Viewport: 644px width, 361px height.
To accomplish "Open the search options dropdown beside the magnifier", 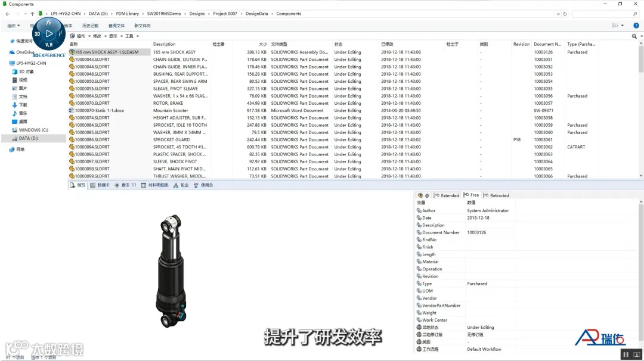I will pos(641,36).
